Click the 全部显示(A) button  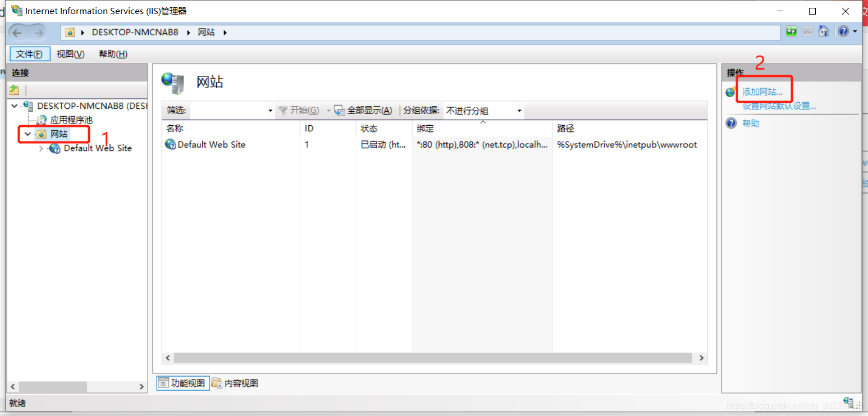pyautogui.click(x=363, y=111)
